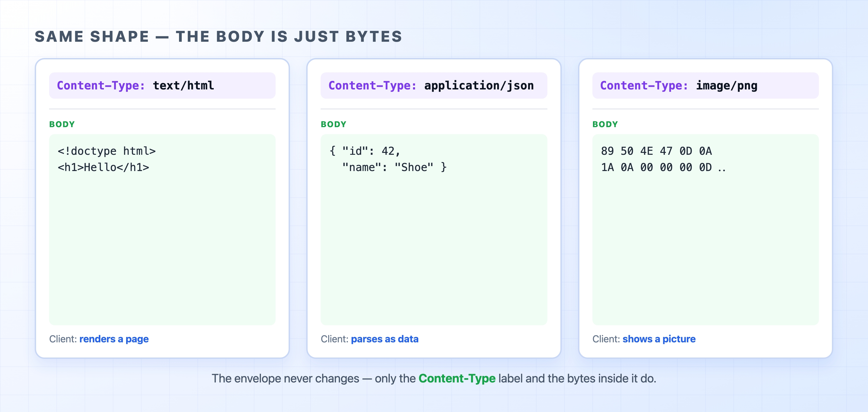Select the "Content-Type: image/png" header
868x412 pixels.
(x=705, y=85)
